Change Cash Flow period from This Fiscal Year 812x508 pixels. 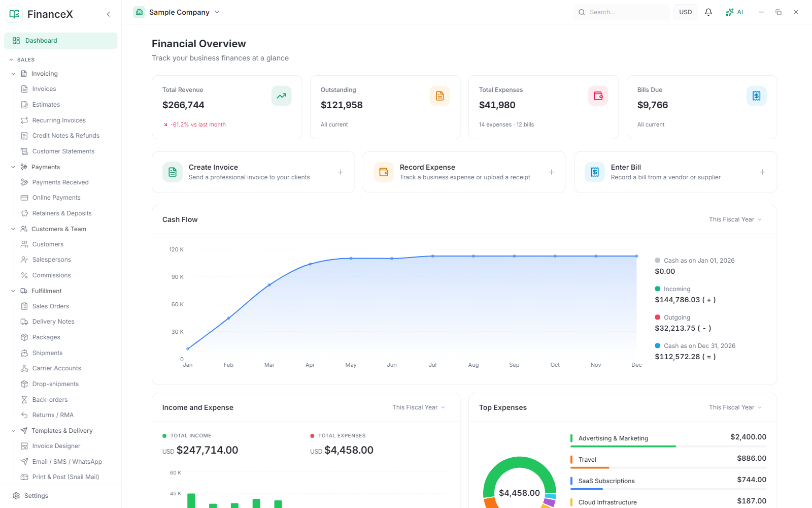click(x=735, y=219)
